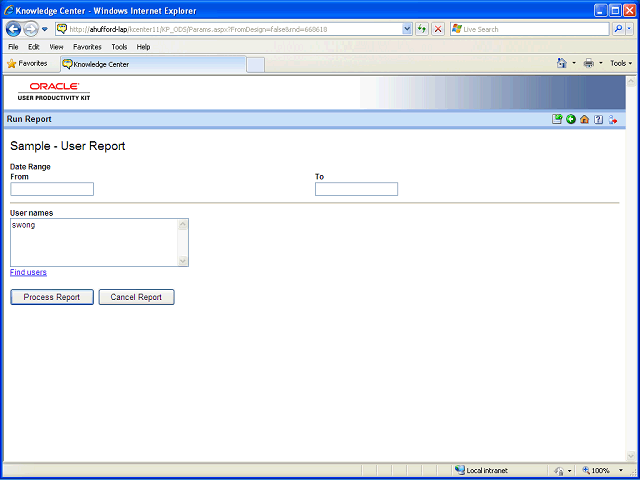Click the Live Search input box
The width and height of the screenshot is (640, 480).
click(530, 29)
